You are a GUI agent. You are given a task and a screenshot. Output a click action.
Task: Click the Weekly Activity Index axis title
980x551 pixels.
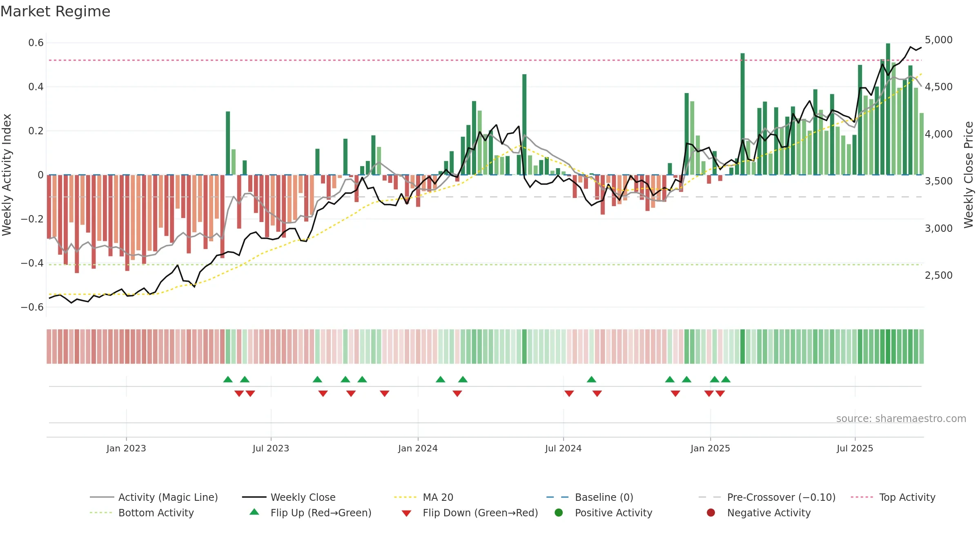[7, 175]
